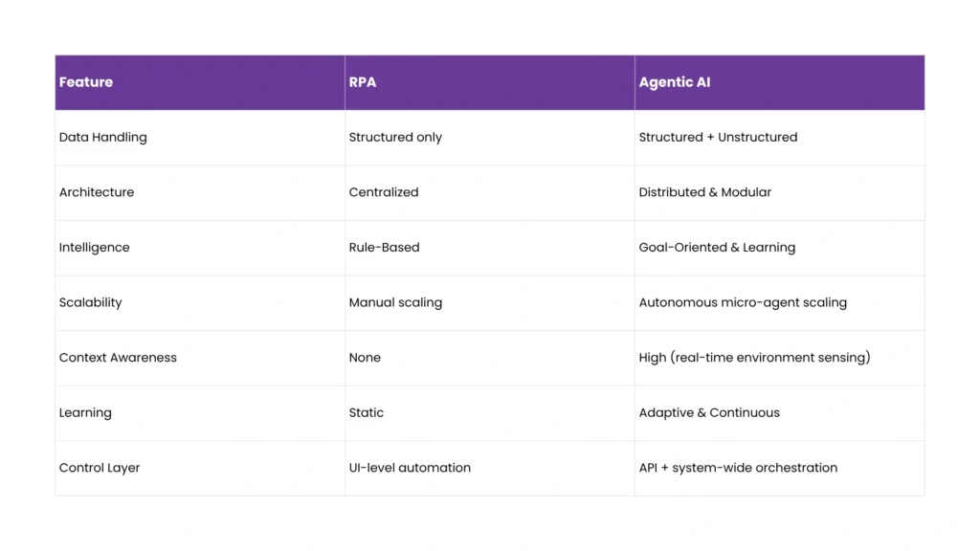The image size is (980, 551).
Task: Click the Scalability row label
Action: (91, 302)
